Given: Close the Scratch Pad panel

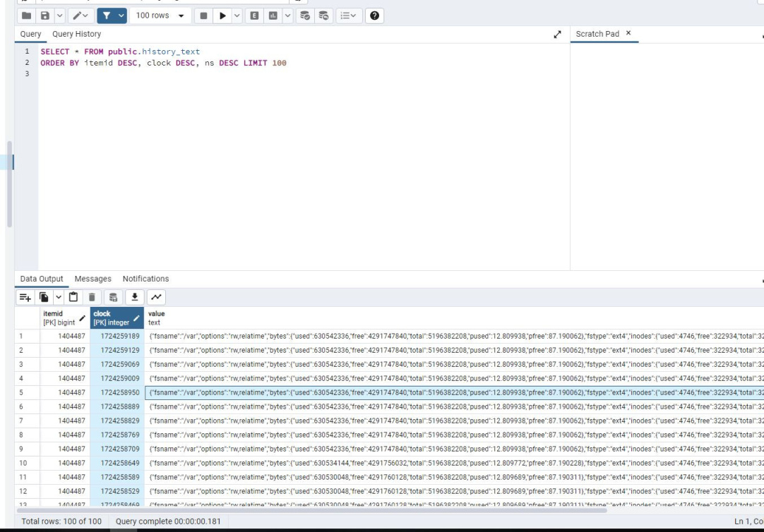Looking at the screenshot, I should (x=628, y=34).
